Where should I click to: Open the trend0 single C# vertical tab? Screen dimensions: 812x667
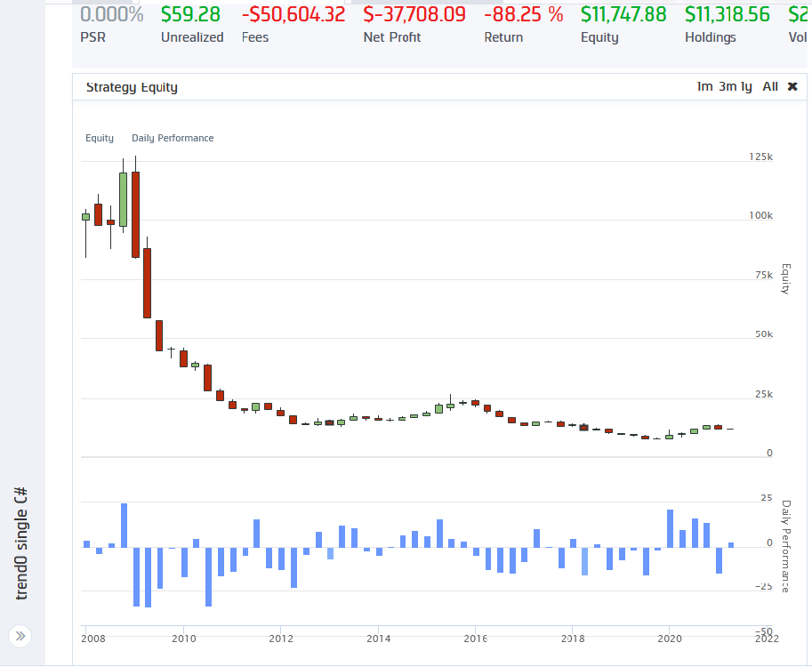tap(20, 543)
